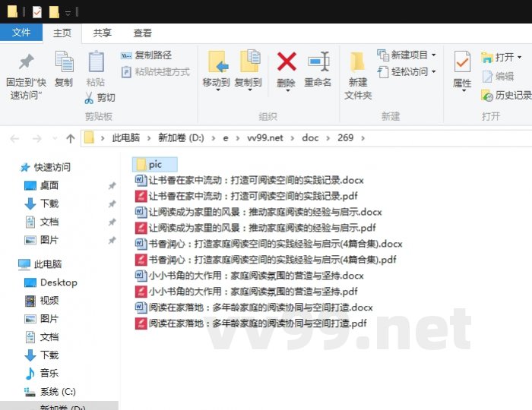This screenshot has height=410, width=532.
Task: Switch to Home (主页) ribbon tab
Action: 62,33
